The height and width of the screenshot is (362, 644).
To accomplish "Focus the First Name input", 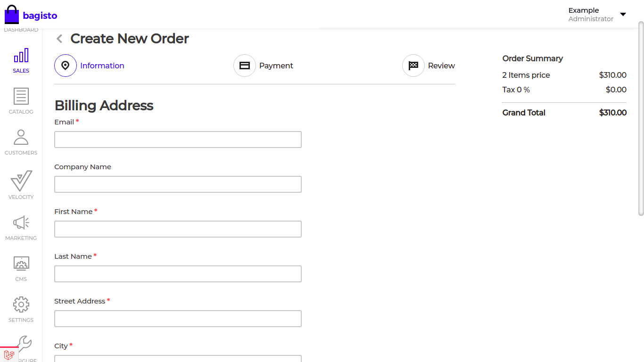I will click(178, 229).
